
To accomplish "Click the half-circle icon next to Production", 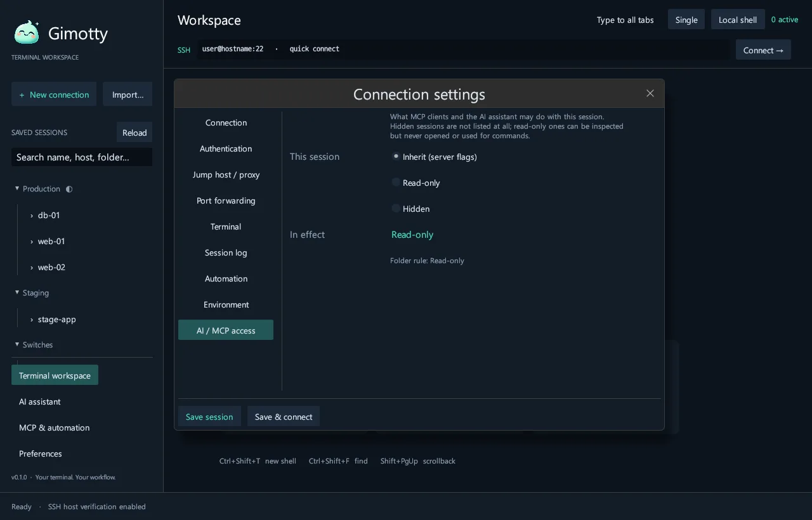I will tap(69, 189).
